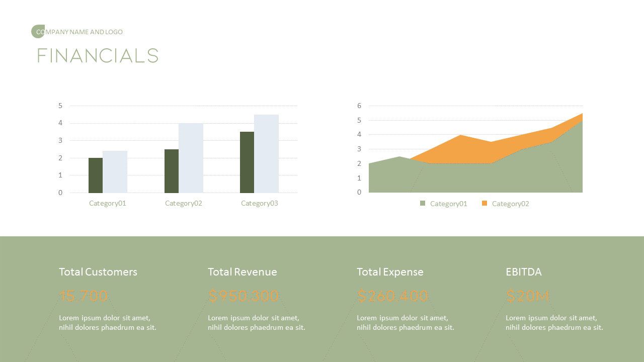
Task: Select the vertical axis of the bar chart
Action: point(60,149)
